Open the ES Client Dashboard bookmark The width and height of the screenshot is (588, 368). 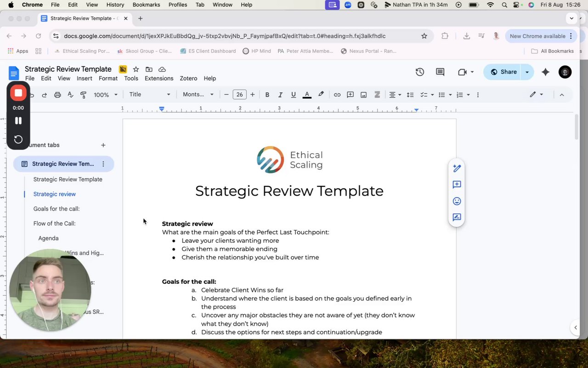click(x=208, y=51)
